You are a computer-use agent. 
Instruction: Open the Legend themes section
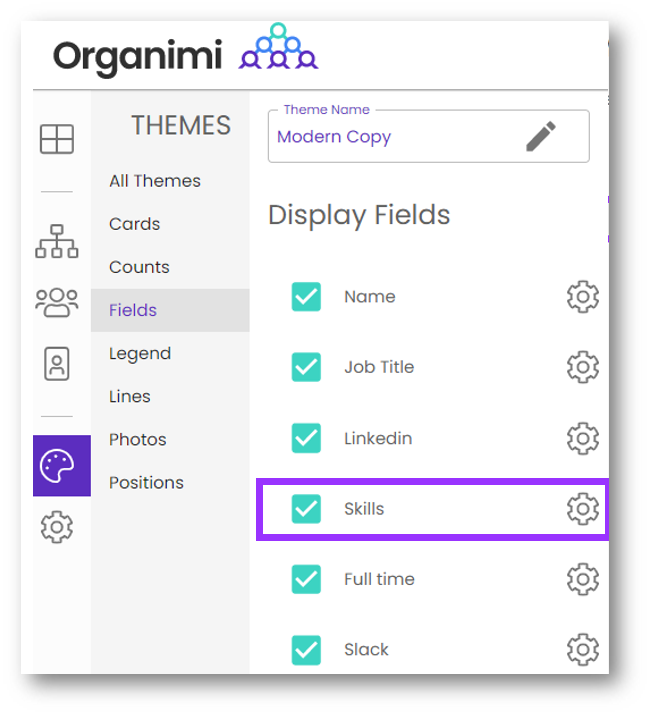click(140, 353)
